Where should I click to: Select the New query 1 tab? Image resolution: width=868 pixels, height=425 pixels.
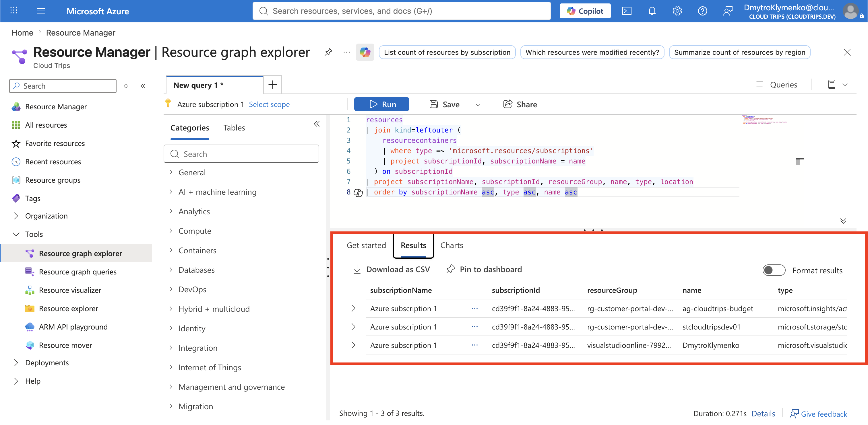point(215,85)
